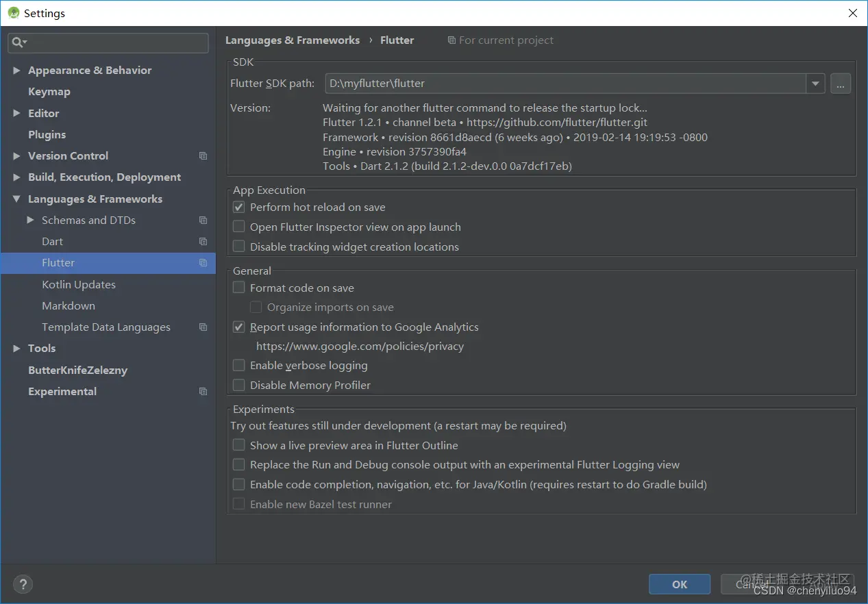Image resolution: width=868 pixels, height=604 pixels.
Task: Check Disable tracking widget creation locations
Action: pyautogui.click(x=238, y=247)
